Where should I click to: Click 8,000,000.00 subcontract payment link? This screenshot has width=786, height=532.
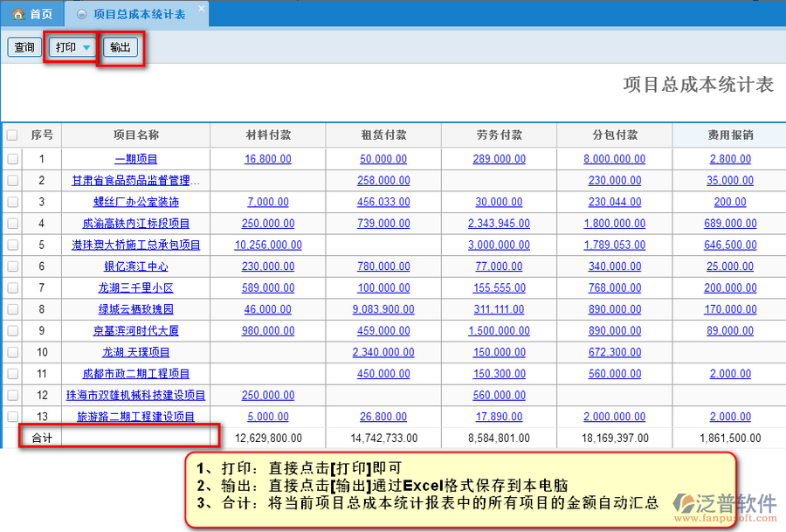[x=614, y=159]
